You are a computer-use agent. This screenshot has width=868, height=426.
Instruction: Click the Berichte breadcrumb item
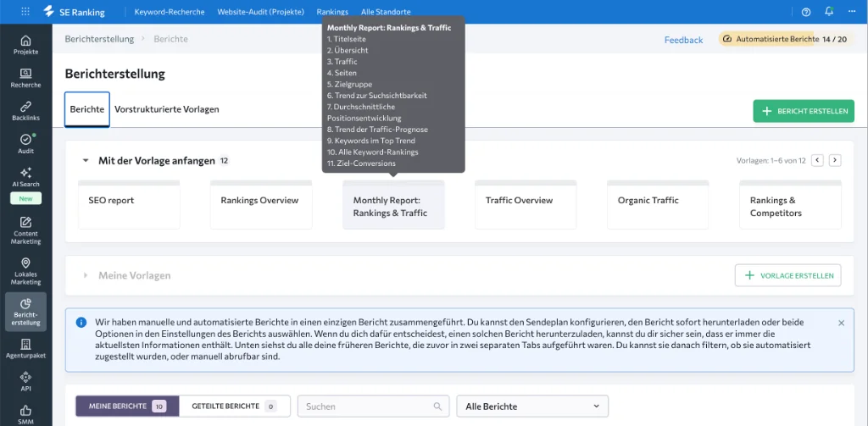(170, 39)
